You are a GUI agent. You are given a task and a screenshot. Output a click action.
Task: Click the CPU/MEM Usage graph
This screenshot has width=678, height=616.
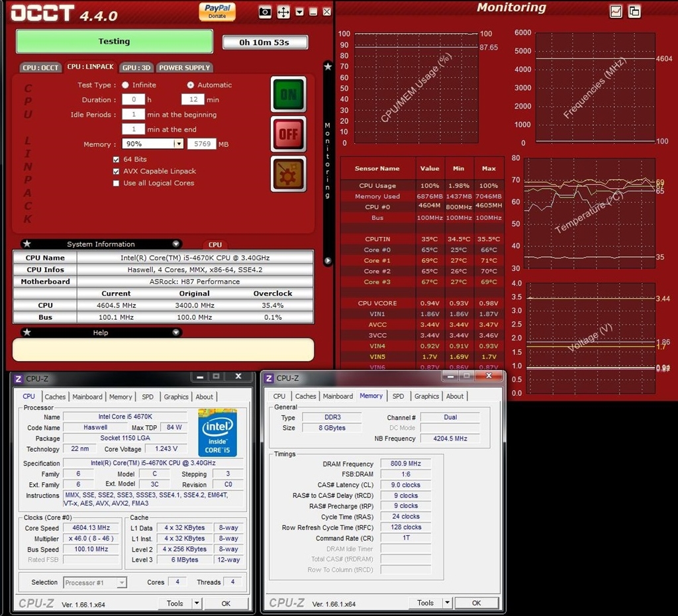416,88
